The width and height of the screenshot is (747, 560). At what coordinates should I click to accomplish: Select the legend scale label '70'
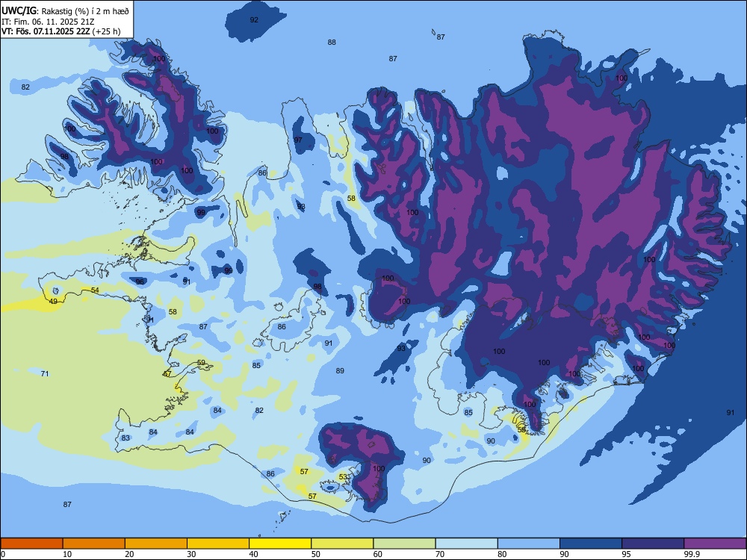[x=440, y=554]
